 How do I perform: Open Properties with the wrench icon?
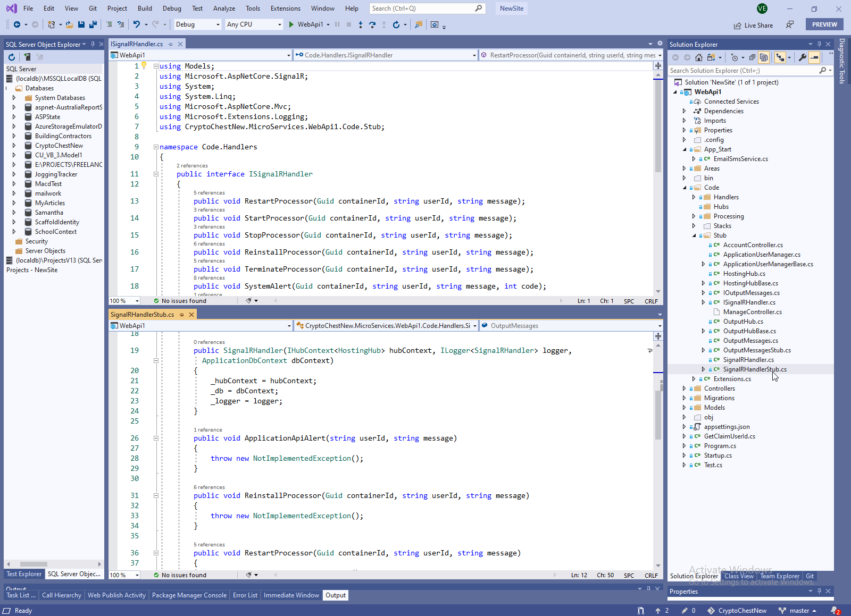803,57
